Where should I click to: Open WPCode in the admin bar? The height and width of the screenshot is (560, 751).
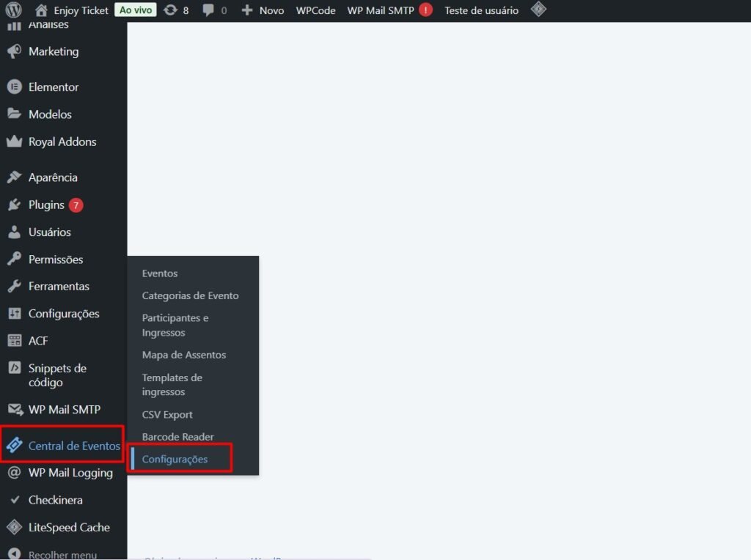(x=315, y=10)
